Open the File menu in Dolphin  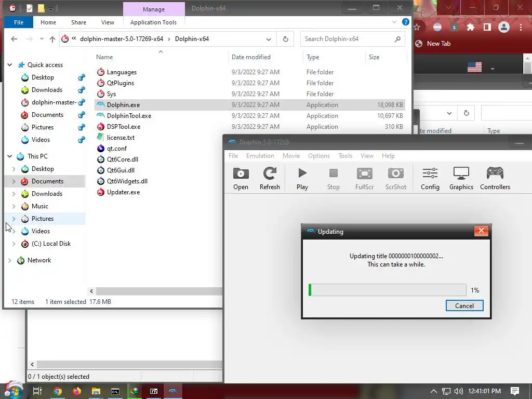233,156
